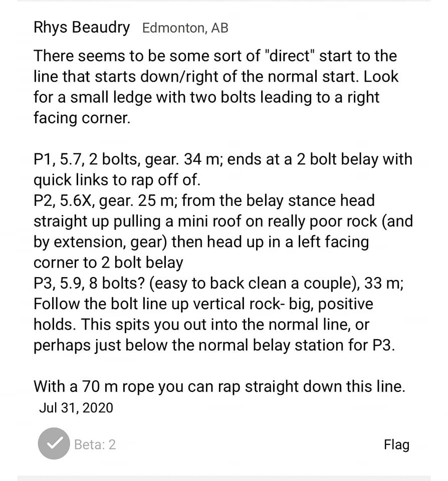The width and height of the screenshot is (448, 481).
Task: Click the 5.6X grade in P2 description
Action: (x=77, y=200)
